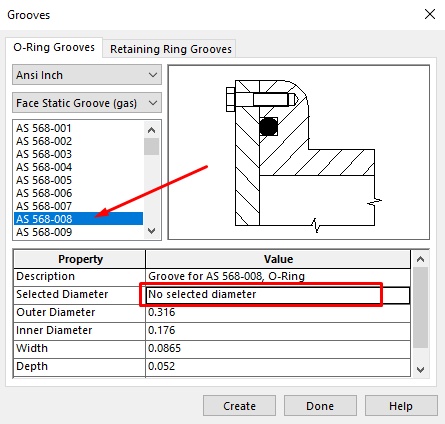Click the Done button
Screen dimensions: 445x424
click(x=320, y=406)
